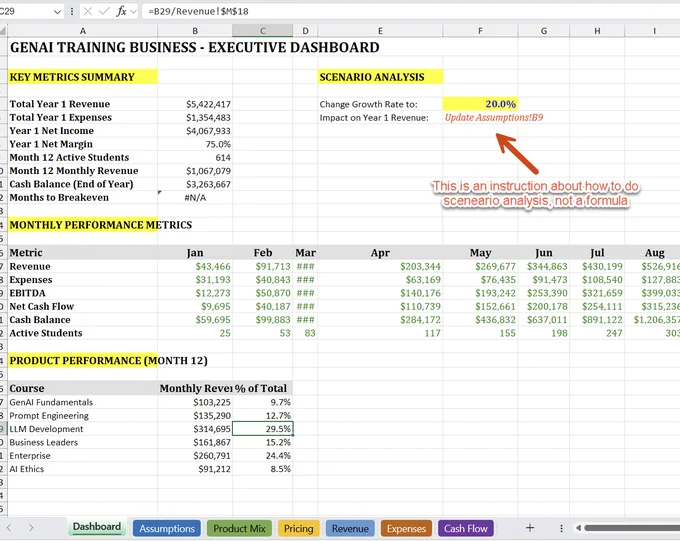Click the formula bar with =B29/Revenue!$M$18

pos(412,11)
